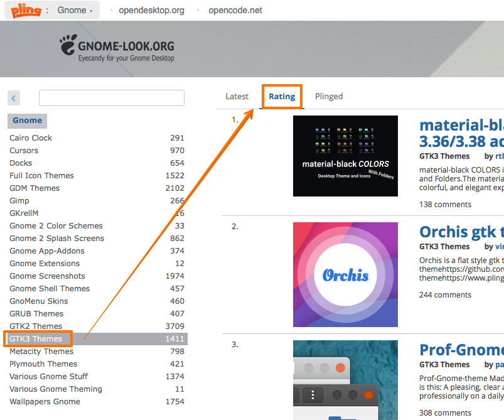504x420 pixels.
Task: Click the Pling logo icon
Action: pyautogui.click(x=26, y=10)
